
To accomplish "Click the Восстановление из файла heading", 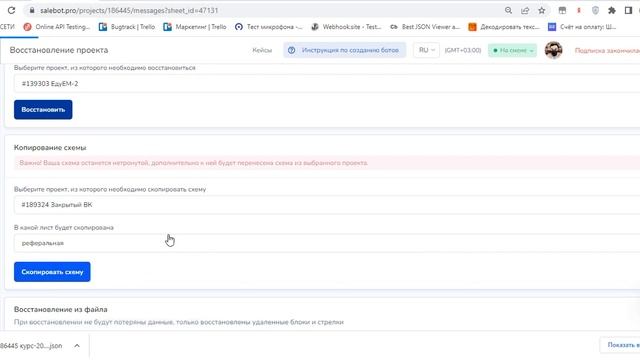I will (x=60, y=309).
